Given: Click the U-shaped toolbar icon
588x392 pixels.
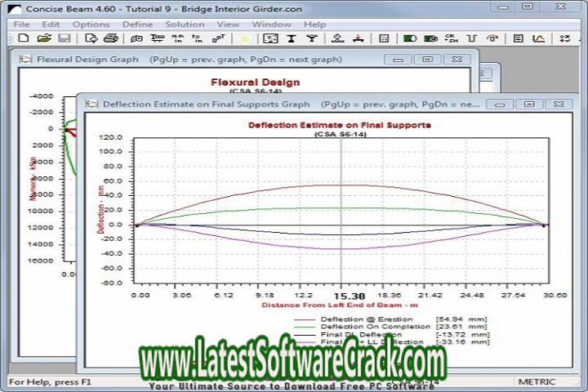Looking at the screenshot, I should pos(472,38).
